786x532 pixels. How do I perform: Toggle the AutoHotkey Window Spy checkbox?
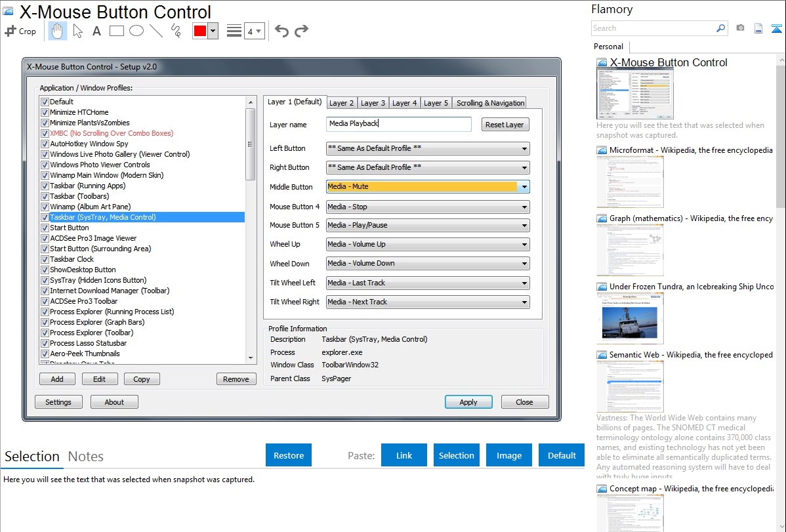click(x=45, y=144)
